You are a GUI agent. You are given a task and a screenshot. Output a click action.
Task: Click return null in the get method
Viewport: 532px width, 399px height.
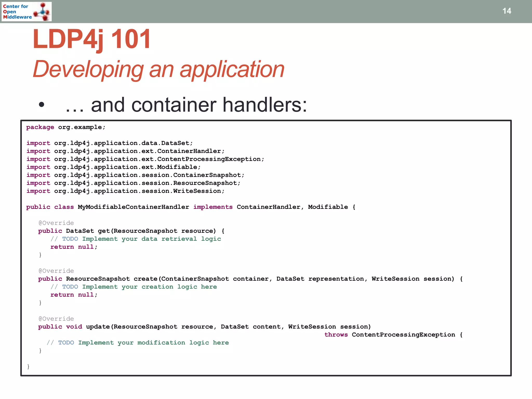pos(74,247)
